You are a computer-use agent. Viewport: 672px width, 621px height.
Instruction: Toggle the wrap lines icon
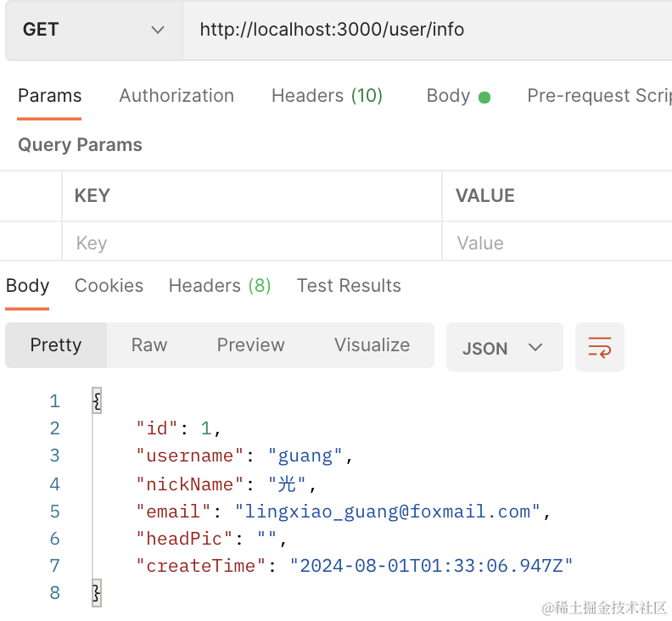coord(599,347)
